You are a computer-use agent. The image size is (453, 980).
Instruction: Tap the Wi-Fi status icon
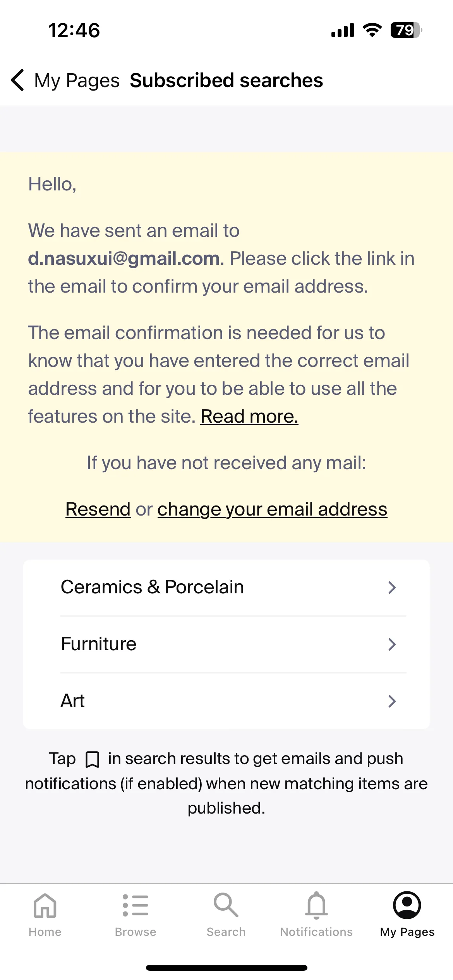click(x=372, y=30)
